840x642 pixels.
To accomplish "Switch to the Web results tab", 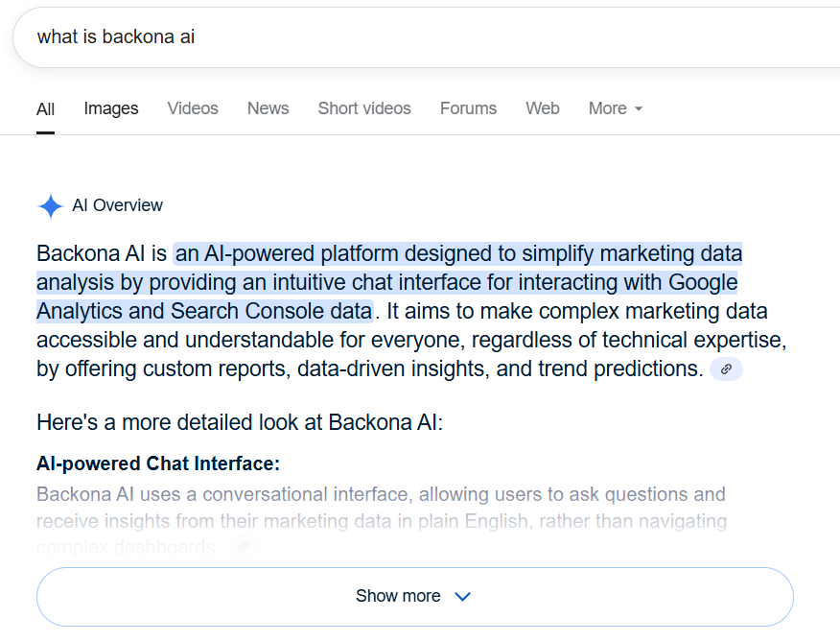I will pos(542,108).
